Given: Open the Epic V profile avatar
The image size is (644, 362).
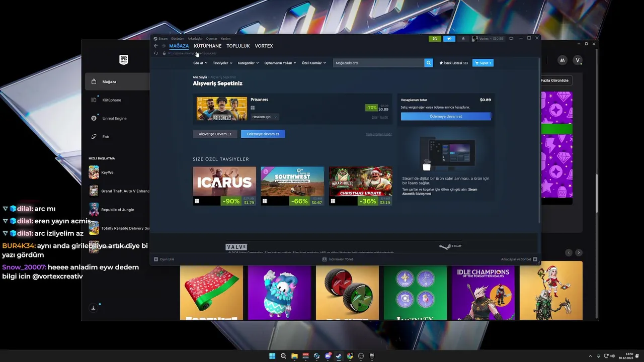Looking at the screenshot, I should pos(578,60).
